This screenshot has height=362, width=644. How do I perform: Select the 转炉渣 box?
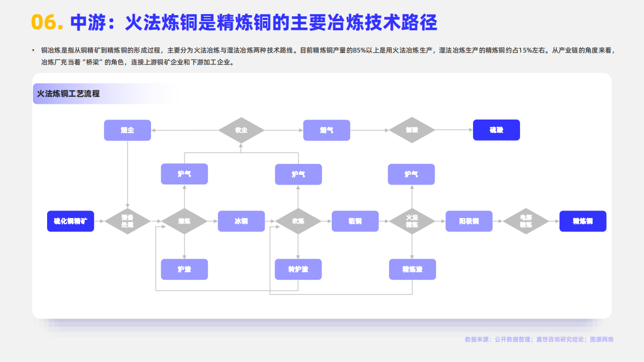pyautogui.click(x=298, y=269)
